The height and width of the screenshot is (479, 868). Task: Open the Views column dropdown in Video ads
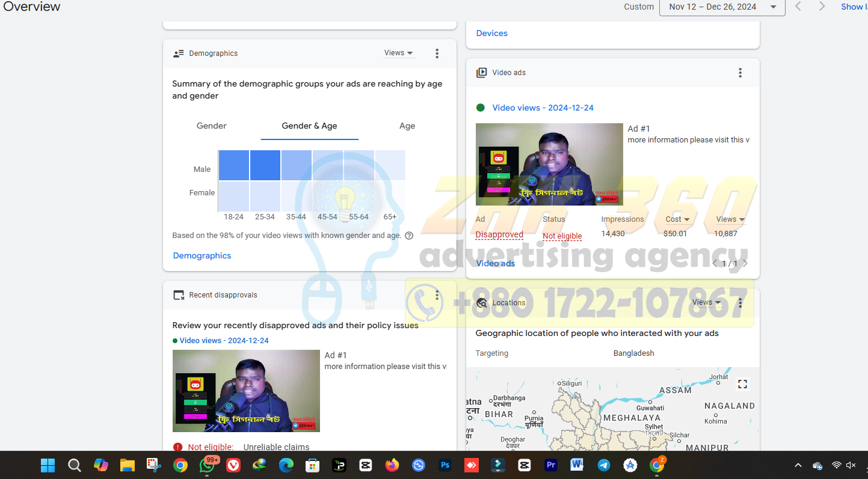(x=730, y=219)
